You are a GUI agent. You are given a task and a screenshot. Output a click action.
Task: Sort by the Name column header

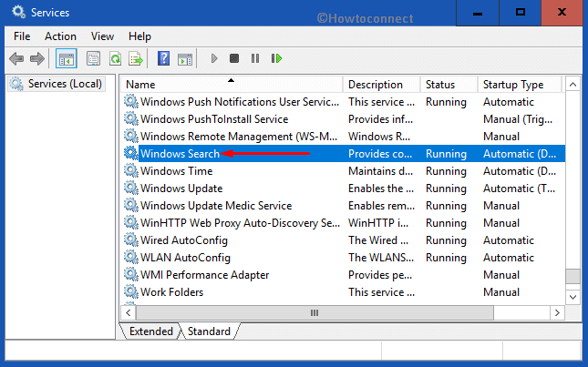coord(232,85)
